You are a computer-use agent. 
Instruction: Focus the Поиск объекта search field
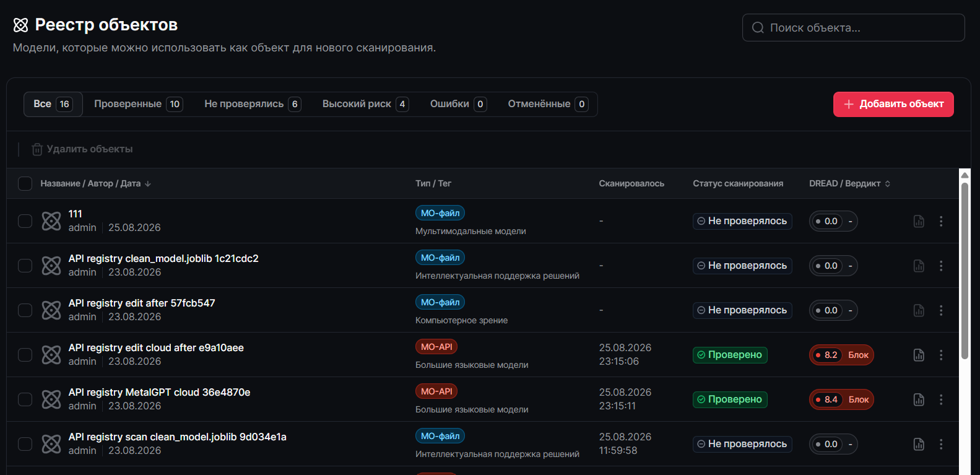(x=853, y=28)
